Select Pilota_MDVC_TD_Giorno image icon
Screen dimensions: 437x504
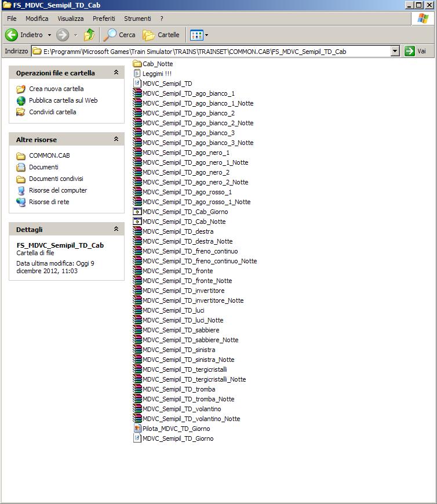click(x=137, y=429)
